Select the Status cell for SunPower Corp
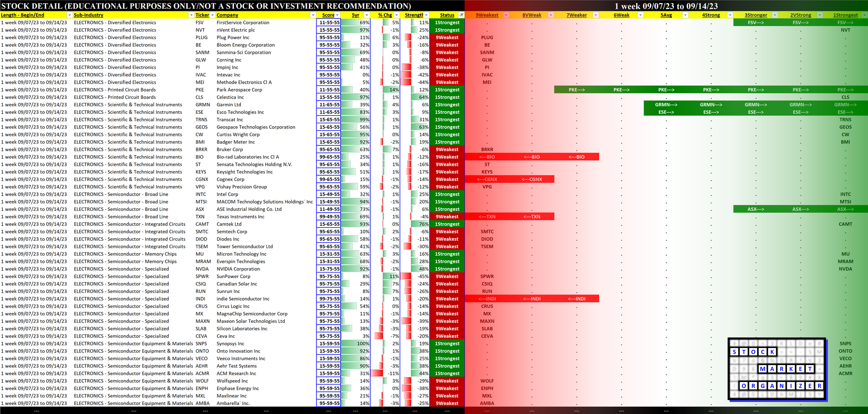The image size is (868, 414). tap(447, 276)
